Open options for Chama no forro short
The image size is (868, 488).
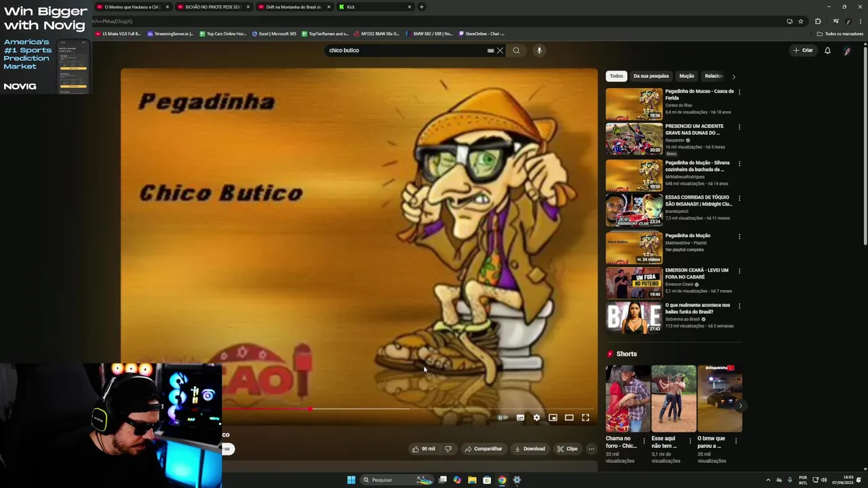click(644, 441)
